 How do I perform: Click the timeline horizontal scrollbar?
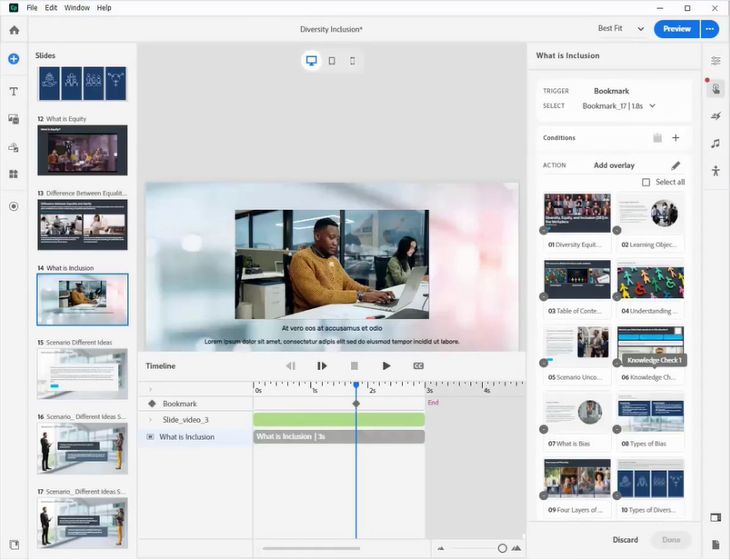(x=311, y=548)
